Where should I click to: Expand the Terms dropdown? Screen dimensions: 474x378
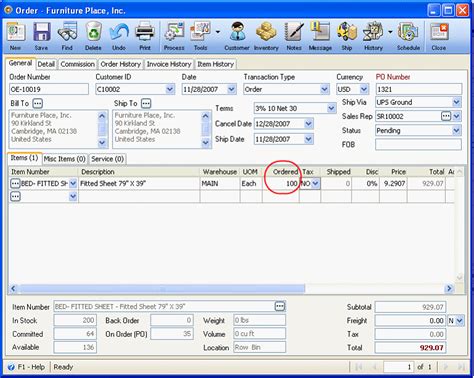331,108
